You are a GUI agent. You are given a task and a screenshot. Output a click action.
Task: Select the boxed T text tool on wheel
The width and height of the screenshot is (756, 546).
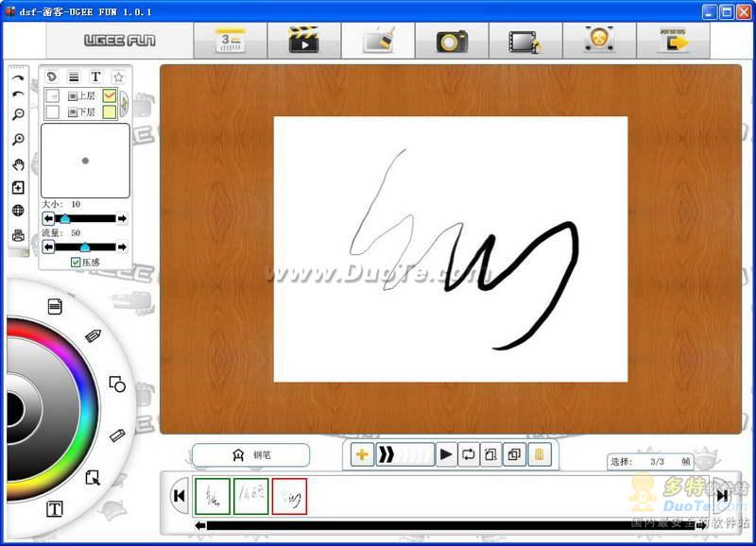pyautogui.click(x=55, y=509)
